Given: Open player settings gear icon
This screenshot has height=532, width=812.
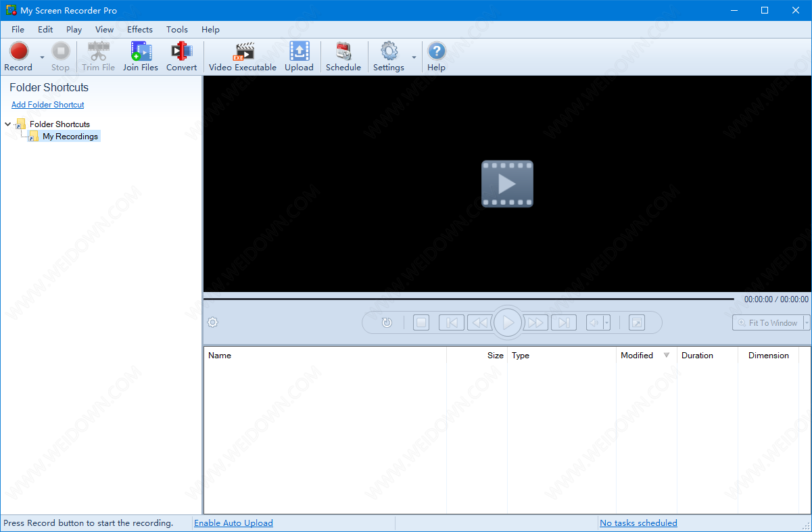Looking at the screenshot, I should pyautogui.click(x=212, y=322).
